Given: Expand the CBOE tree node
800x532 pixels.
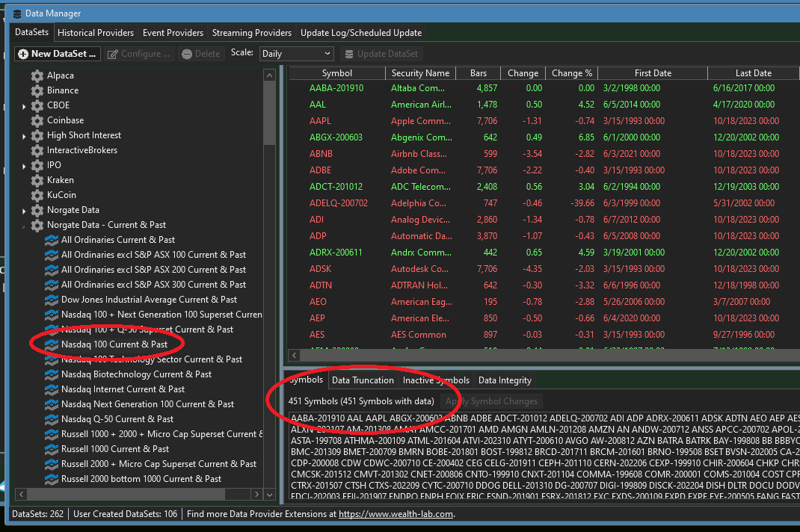Looking at the screenshot, I should [x=24, y=106].
